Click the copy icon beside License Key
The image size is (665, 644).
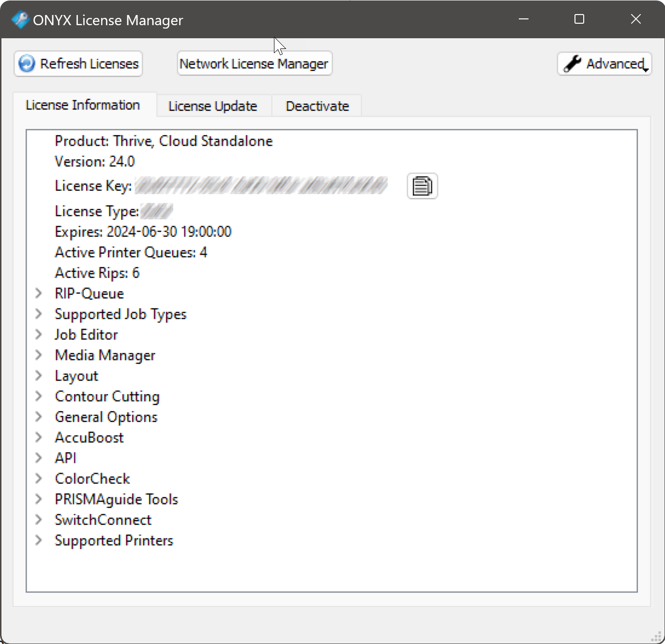[422, 186]
